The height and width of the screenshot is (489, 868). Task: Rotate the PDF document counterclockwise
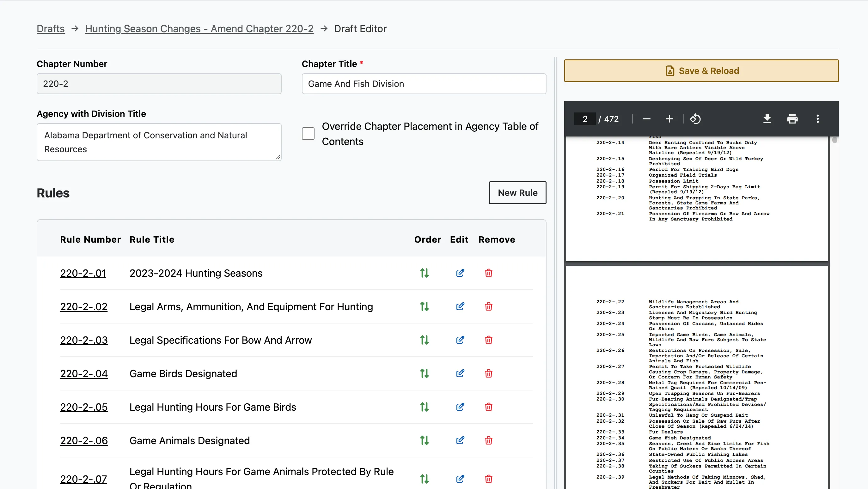(695, 119)
